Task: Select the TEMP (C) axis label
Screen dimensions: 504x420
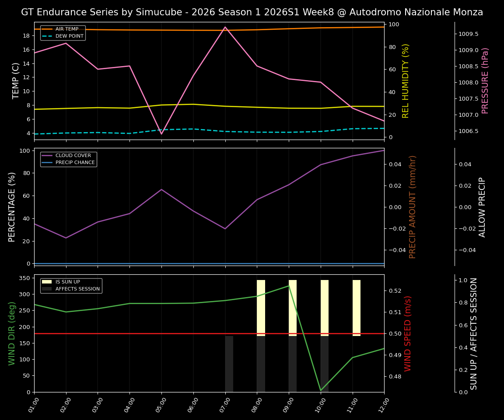Action: pos(15,80)
